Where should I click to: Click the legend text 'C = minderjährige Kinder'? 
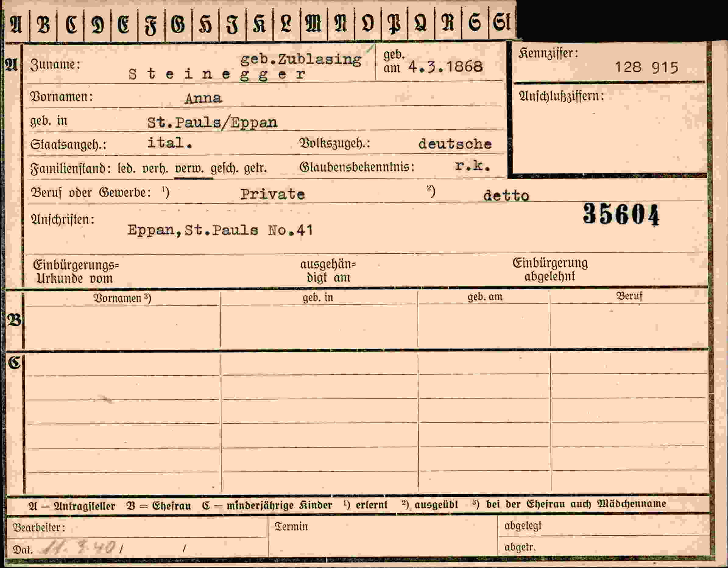267,506
